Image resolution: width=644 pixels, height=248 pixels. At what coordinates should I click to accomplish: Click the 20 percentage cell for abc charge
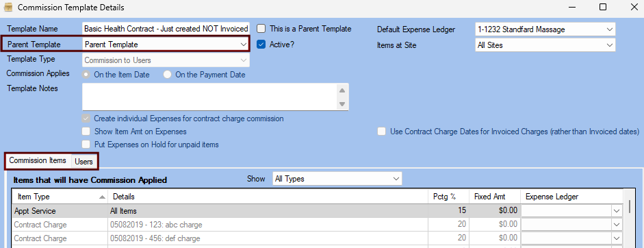pos(448,225)
